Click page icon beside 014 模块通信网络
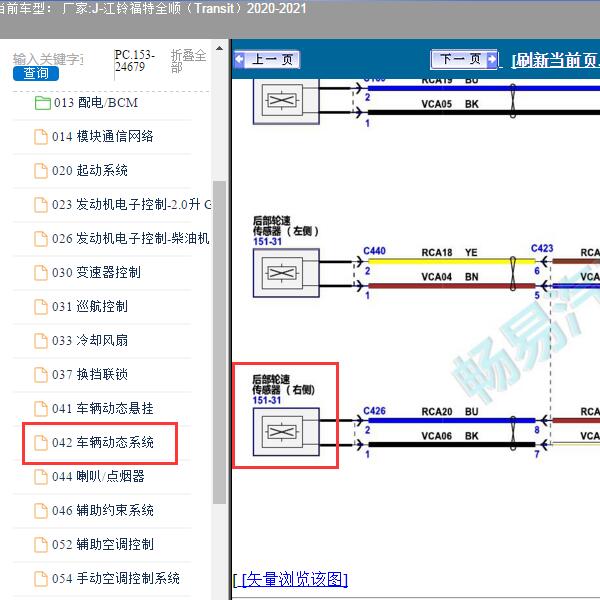600x600 pixels. (41, 137)
